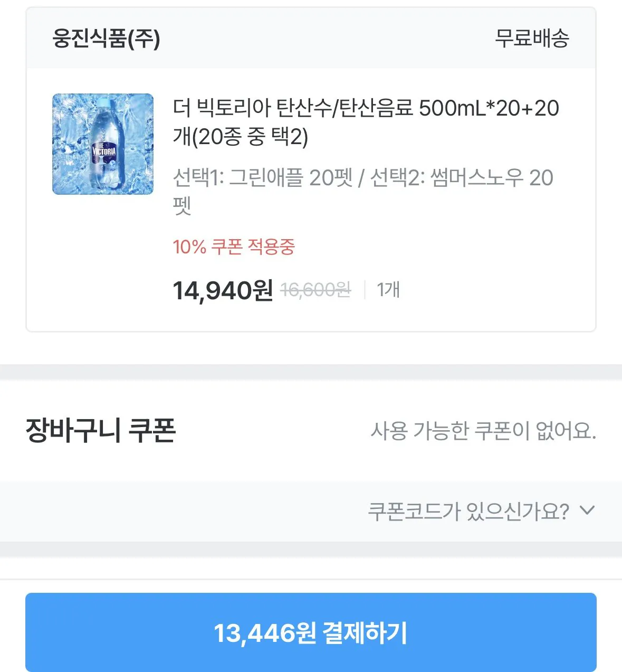Expand the coupon code chevron arrow
This screenshot has width=622, height=672.
587,510
